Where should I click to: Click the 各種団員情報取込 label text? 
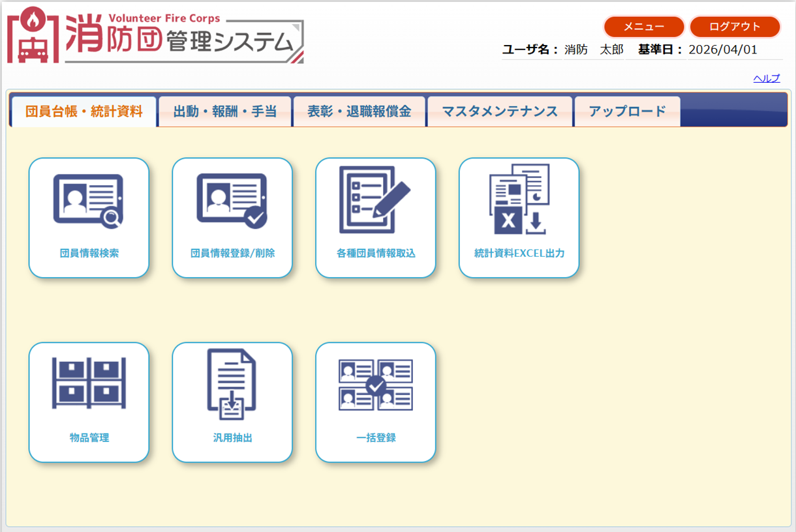click(x=376, y=253)
